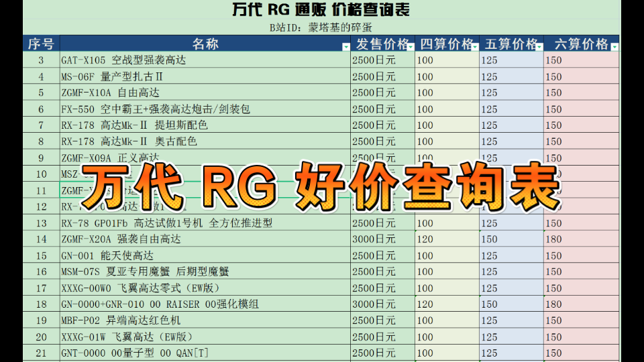Viewport: 644px width, 362px height.
Task: Click 六算价格 150 in MBF-P02 row
Action: (x=581, y=320)
